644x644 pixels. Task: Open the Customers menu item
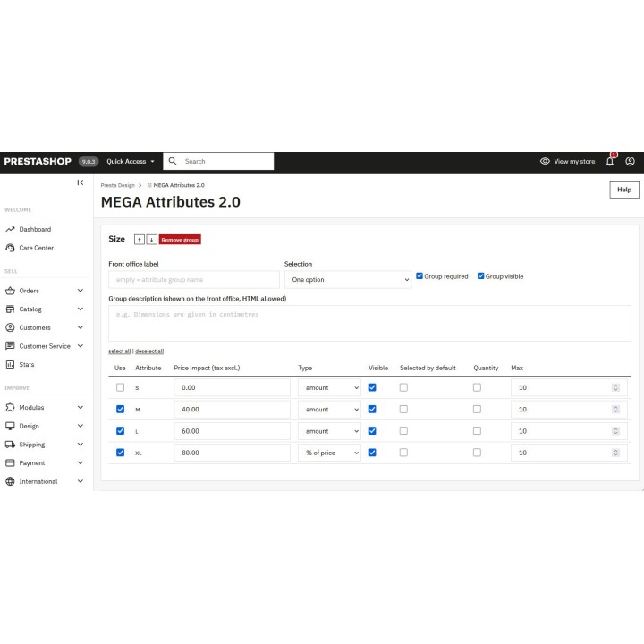(35, 327)
